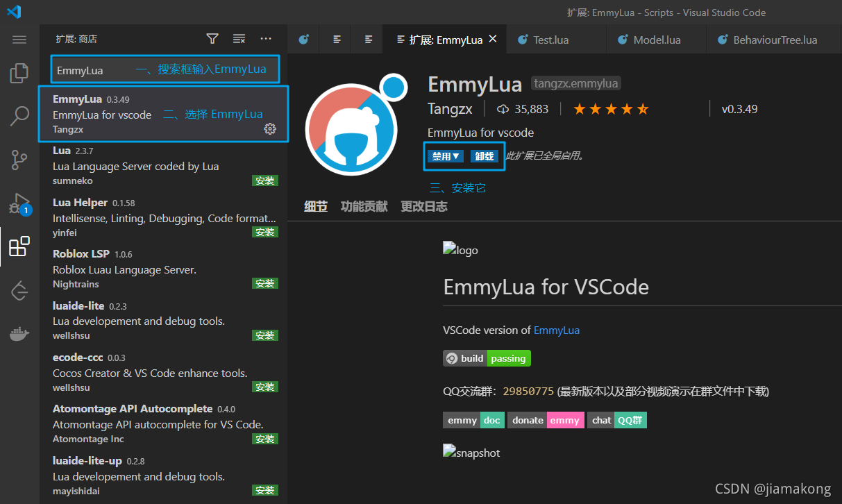Screen dimensions: 842x504
Task: Click the QQ group number 29850775
Action: 528,392
